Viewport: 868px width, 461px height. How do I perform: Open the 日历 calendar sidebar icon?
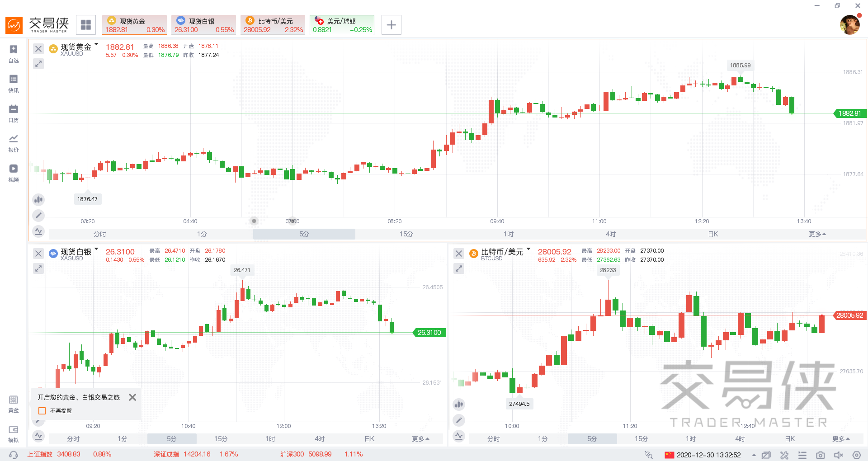pos(14,113)
